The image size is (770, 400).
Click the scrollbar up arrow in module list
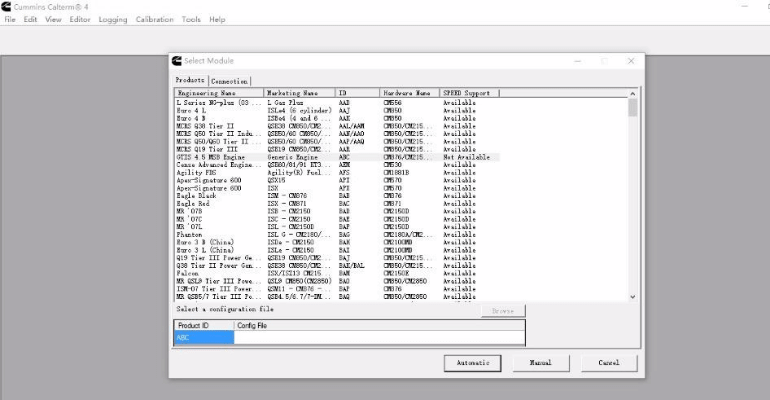[x=632, y=94]
